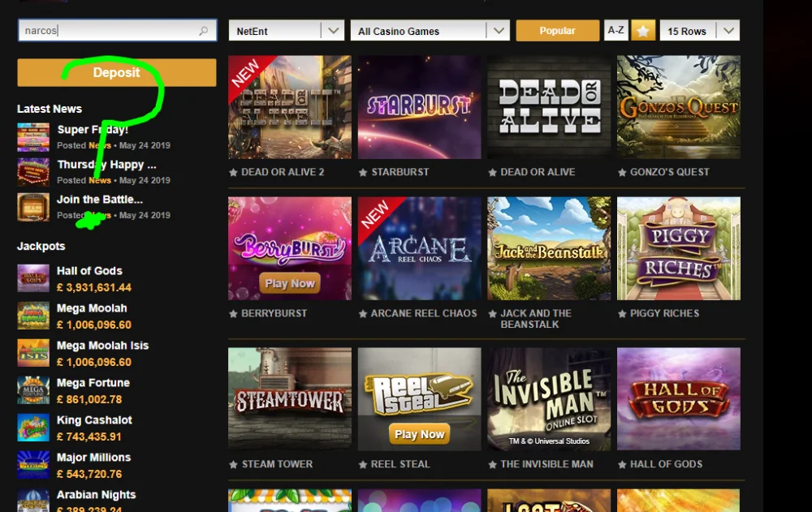Click jackpot amount £ 543,720.76

click(x=89, y=474)
